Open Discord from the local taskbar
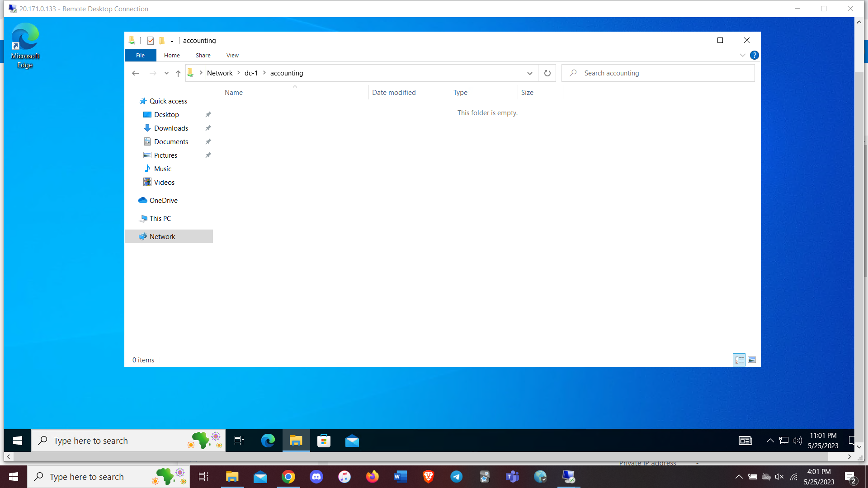The width and height of the screenshot is (868, 488). pos(316,477)
